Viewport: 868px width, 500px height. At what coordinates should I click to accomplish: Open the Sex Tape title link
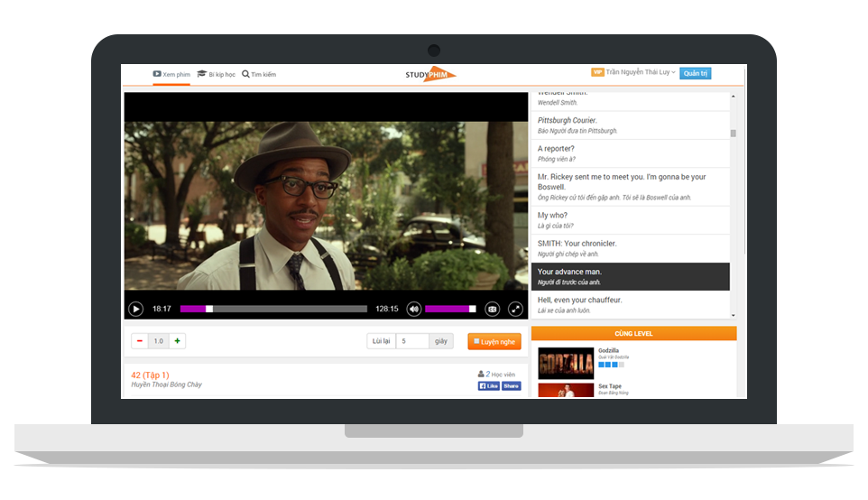coord(610,386)
